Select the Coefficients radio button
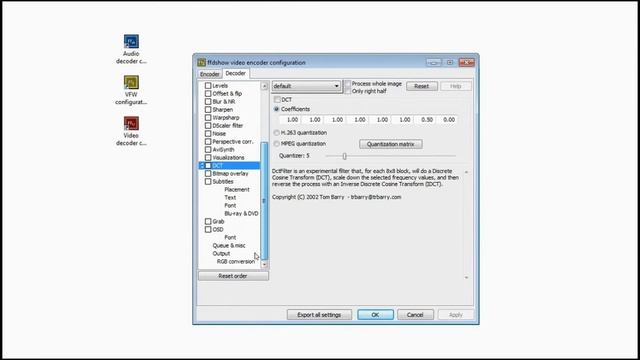Screen dimensions: 640x360 [x=277, y=109]
